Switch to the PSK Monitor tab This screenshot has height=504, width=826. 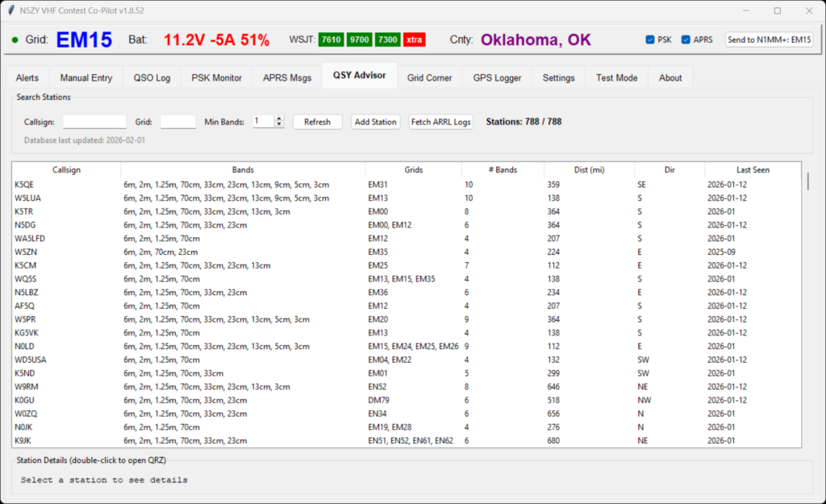pyautogui.click(x=216, y=78)
